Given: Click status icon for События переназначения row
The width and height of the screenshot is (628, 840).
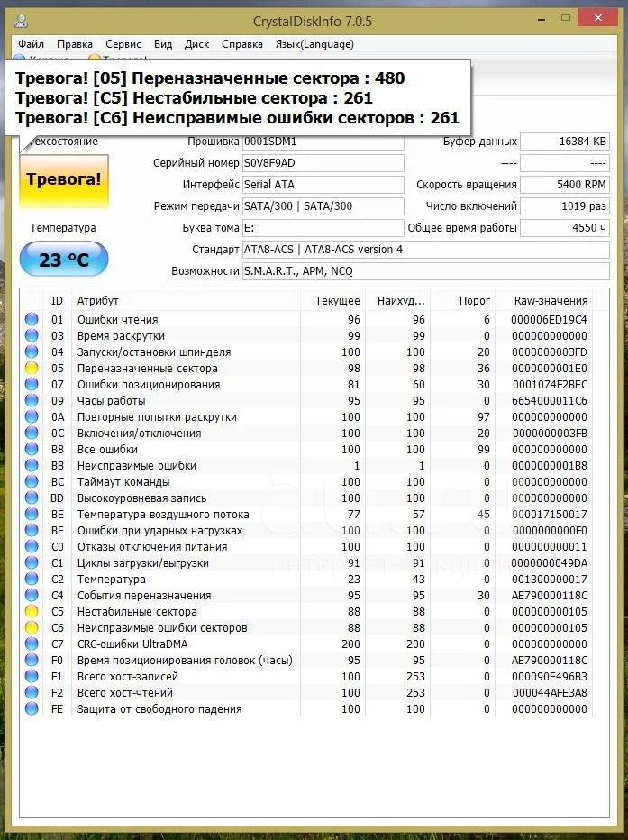Looking at the screenshot, I should tap(32, 595).
